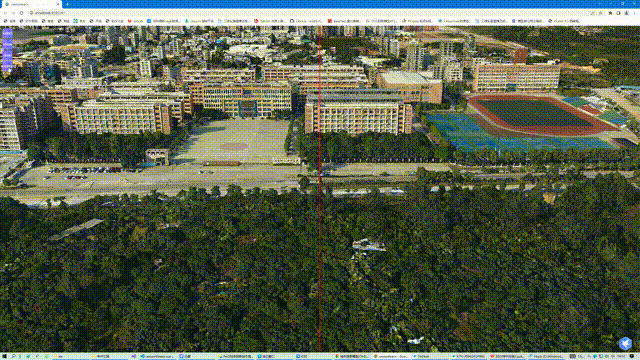
Task: Bookmark this page with the star icon
Action: click(x=600, y=13)
